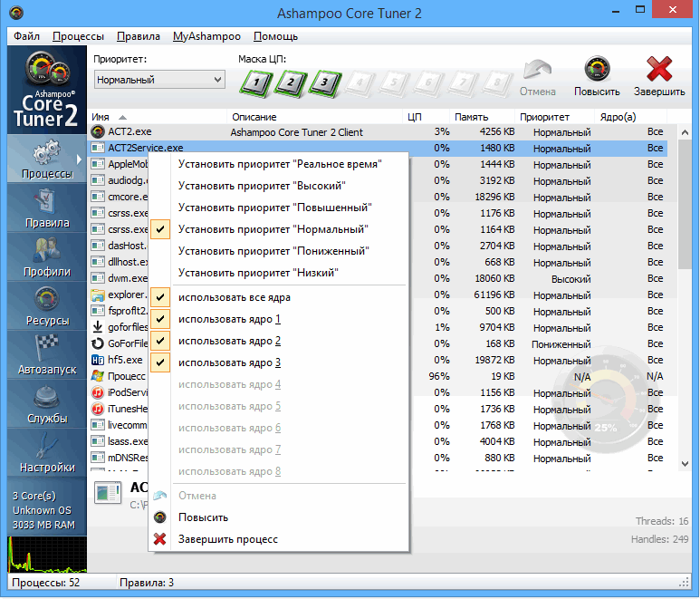The height and width of the screenshot is (599, 700).
Task: Click the iPodServi process icon
Action: pyautogui.click(x=97, y=392)
